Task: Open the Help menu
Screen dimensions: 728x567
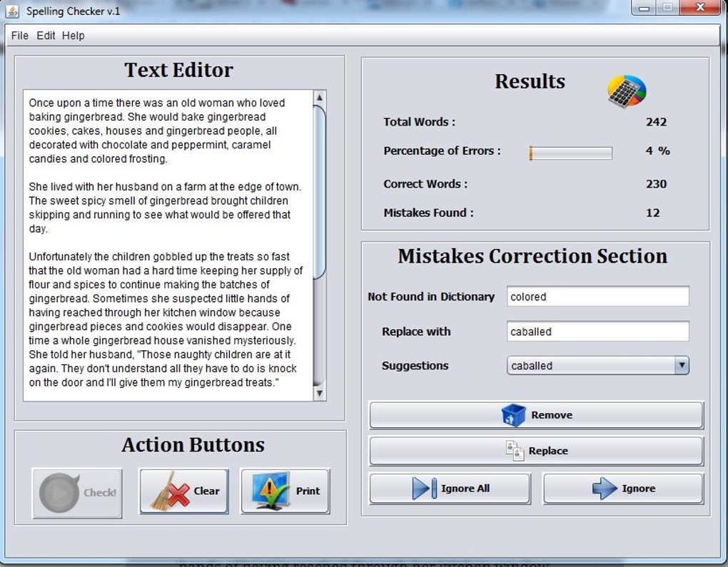Action: tap(73, 36)
